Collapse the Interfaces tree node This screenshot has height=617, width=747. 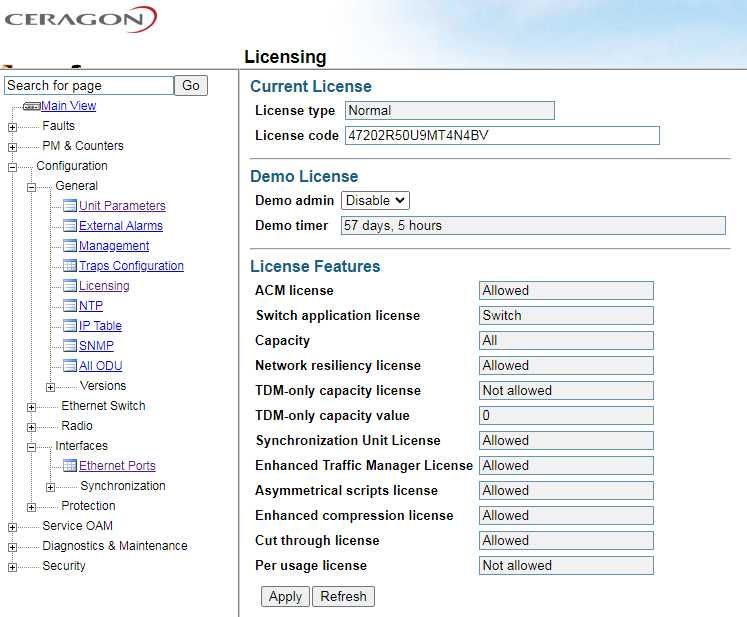pos(31,447)
